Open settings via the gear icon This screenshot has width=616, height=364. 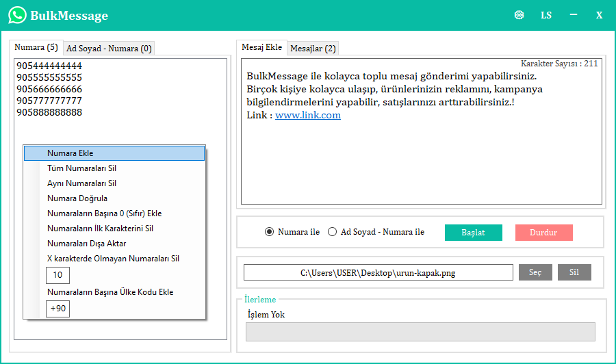pos(519,15)
